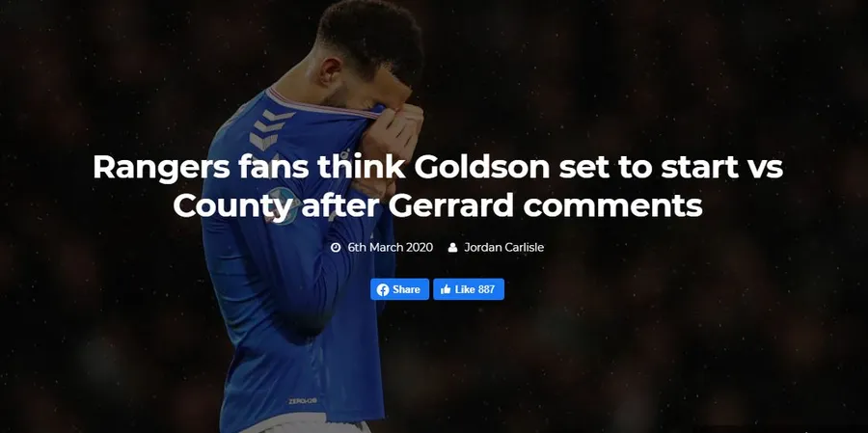Like the article using the Like label

[465, 289]
